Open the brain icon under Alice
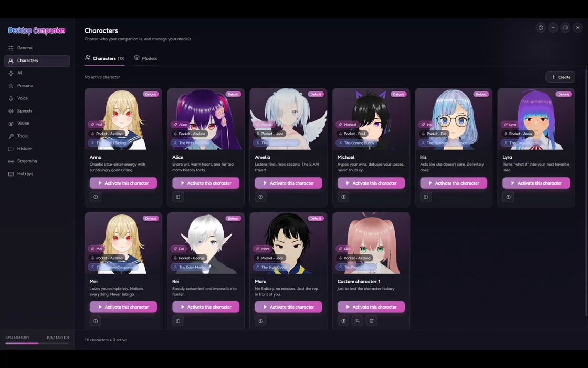588x368 pixels. pyautogui.click(x=178, y=197)
